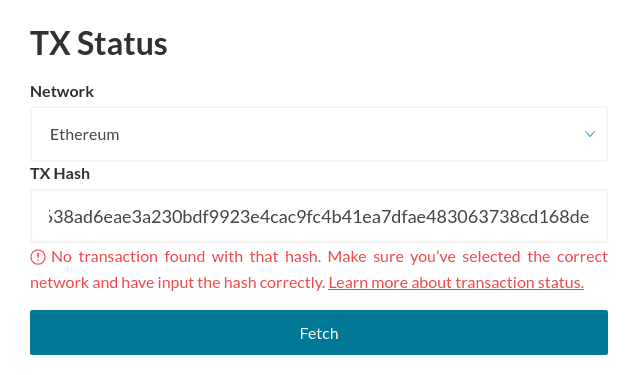Click inside the transaction hash text box
The height and width of the screenshot is (375, 636).
(x=319, y=216)
